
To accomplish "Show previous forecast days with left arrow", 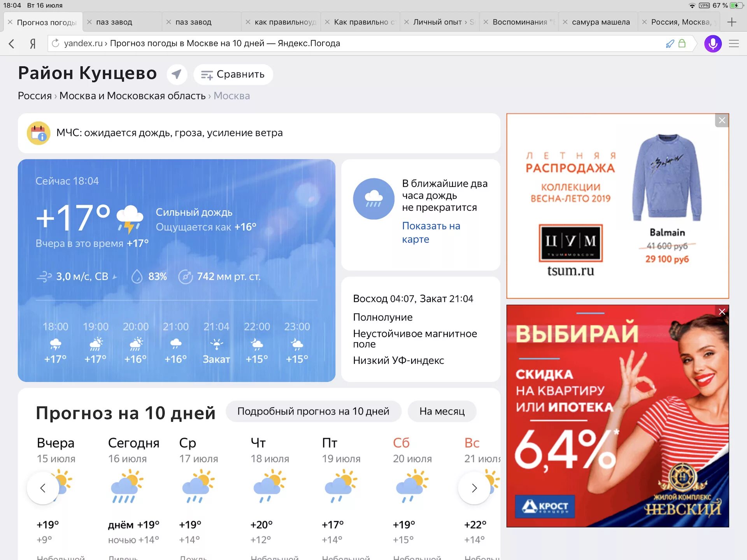I will [43, 488].
